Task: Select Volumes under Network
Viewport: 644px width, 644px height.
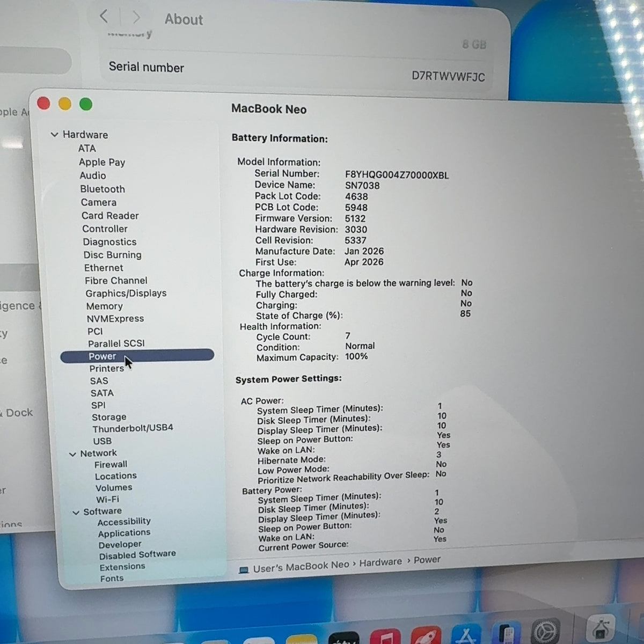Action: click(114, 488)
